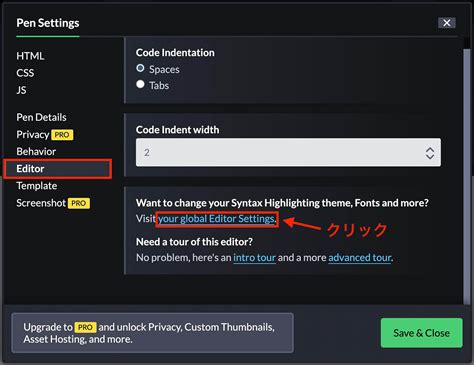Open the Template settings section

[37, 186]
